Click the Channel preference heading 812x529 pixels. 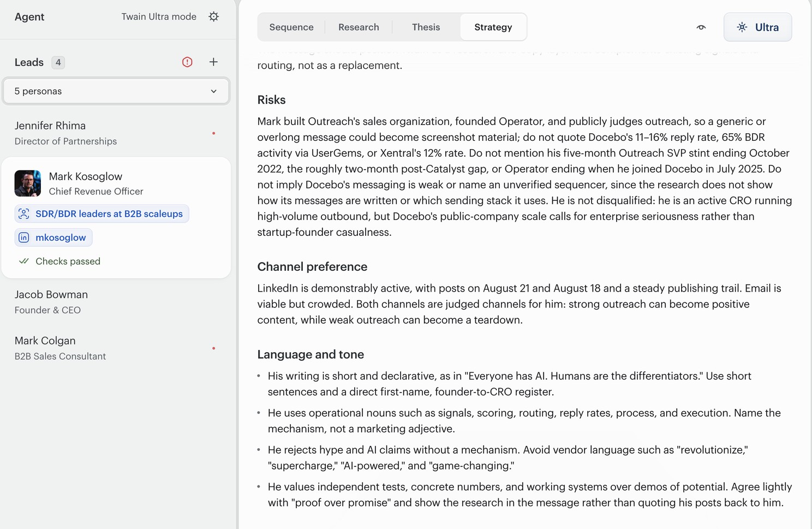tap(312, 267)
